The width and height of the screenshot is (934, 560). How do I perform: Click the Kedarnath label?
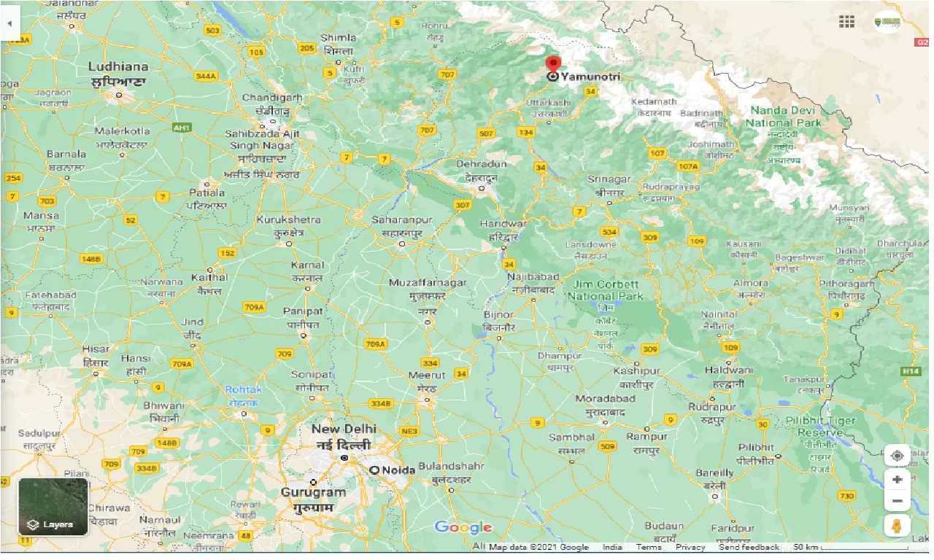[653, 107]
